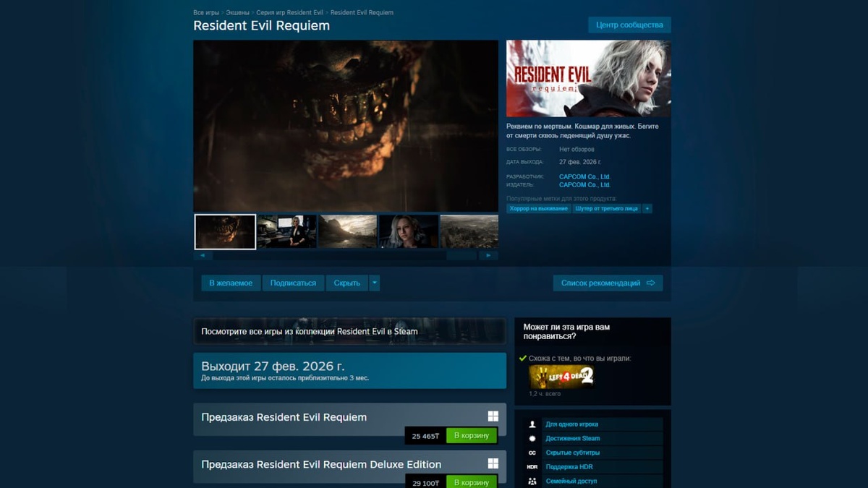Viewport: 868px width, 488px height.
Task: Select the first monster-face screenshot thumbnail
Action: coord(225,232)
